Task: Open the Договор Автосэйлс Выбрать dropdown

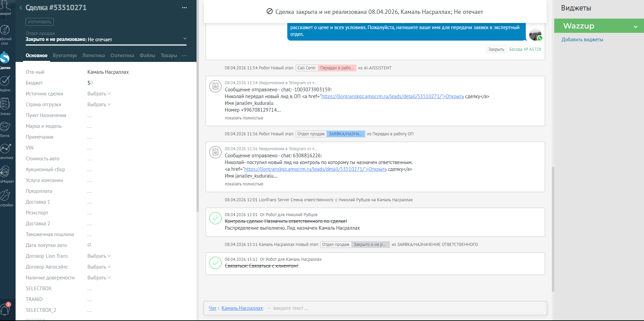Action: pos(99,267)
